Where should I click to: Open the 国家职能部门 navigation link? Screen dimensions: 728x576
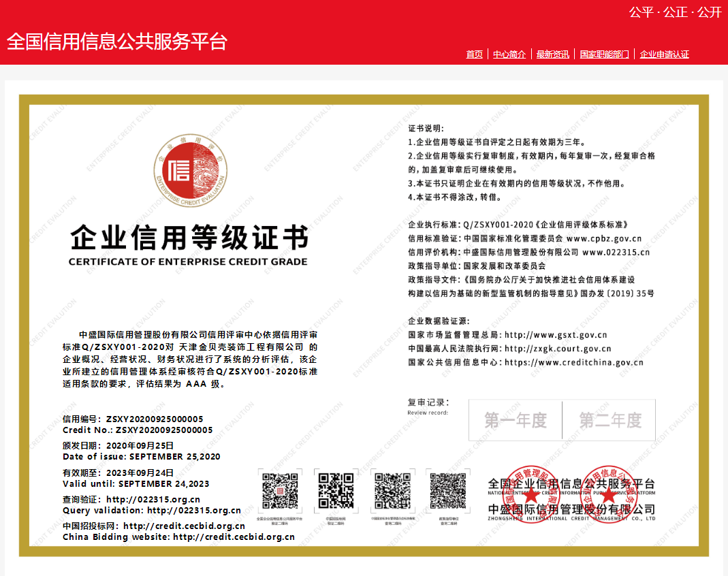pyautogui.click(x=604, y=54)
